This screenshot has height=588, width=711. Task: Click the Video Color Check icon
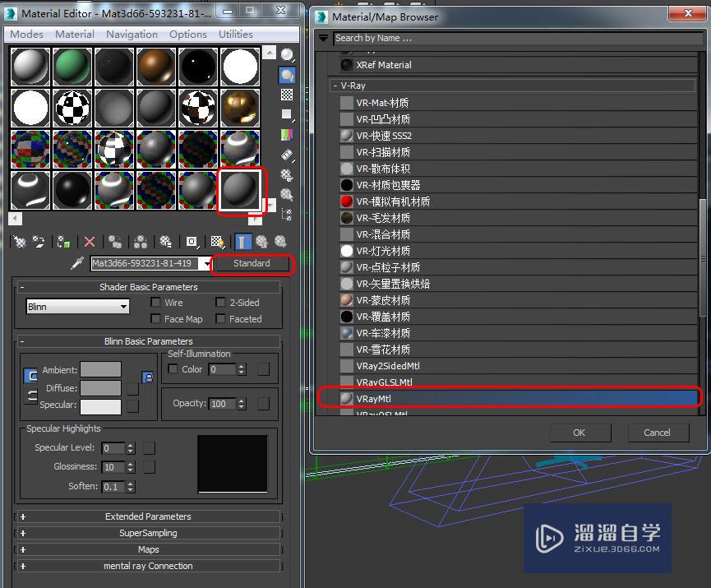tap(287, 134)
